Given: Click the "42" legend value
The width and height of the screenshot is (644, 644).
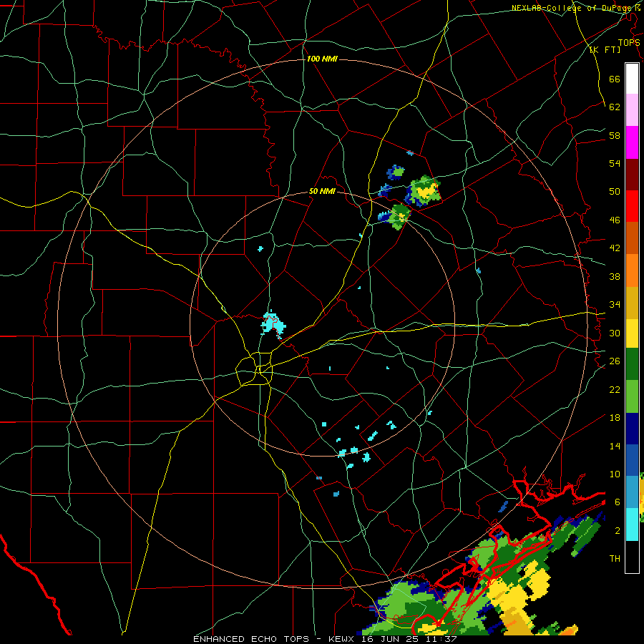Looking at the screenshot, I should [615, 248].
